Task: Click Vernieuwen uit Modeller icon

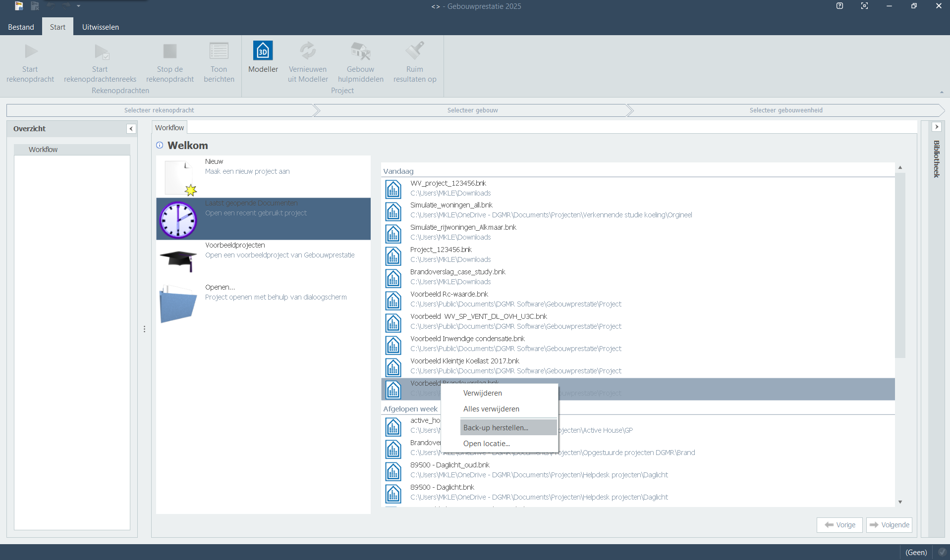Action: 307,51
